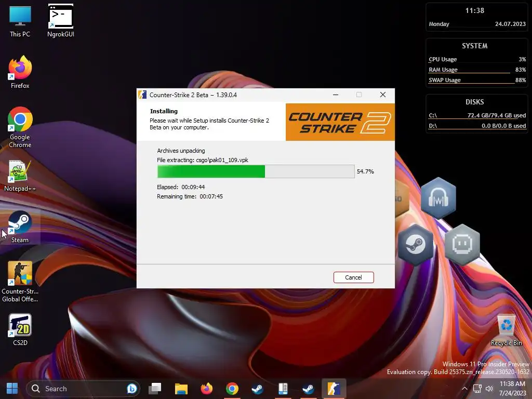The image size is (532, 399).
Task: Click the headphones hexagon widget icon
Action: point(438,198)
